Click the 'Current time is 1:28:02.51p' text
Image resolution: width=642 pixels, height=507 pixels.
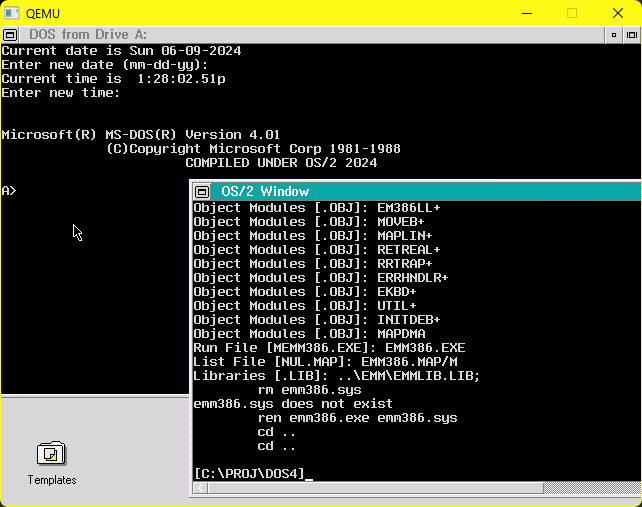(113, 79)
